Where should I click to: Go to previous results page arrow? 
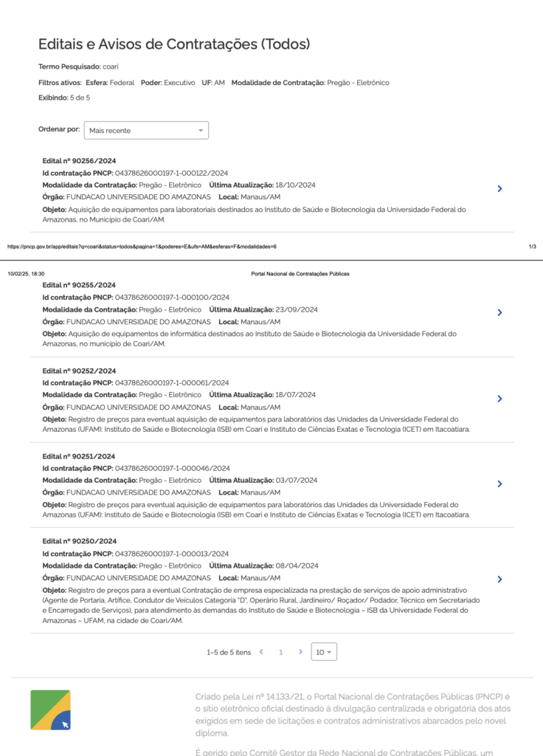tap(262, 652)
